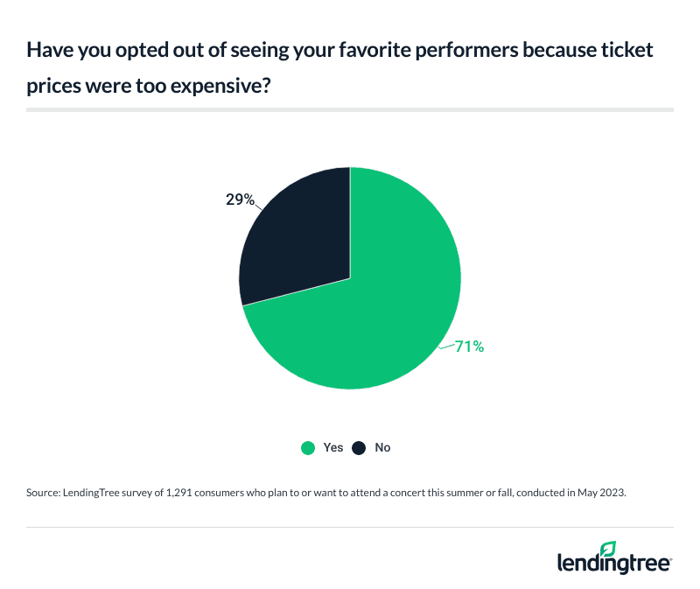Click the 71% data label
Viewport: 700px width, 589px height.
(469, 347)
